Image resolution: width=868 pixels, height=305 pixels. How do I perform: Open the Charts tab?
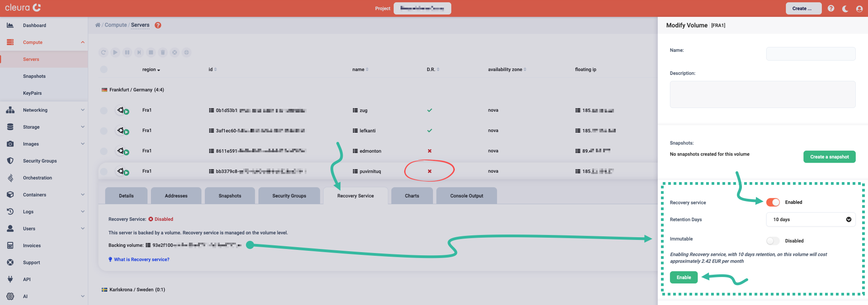click(412, 196)
